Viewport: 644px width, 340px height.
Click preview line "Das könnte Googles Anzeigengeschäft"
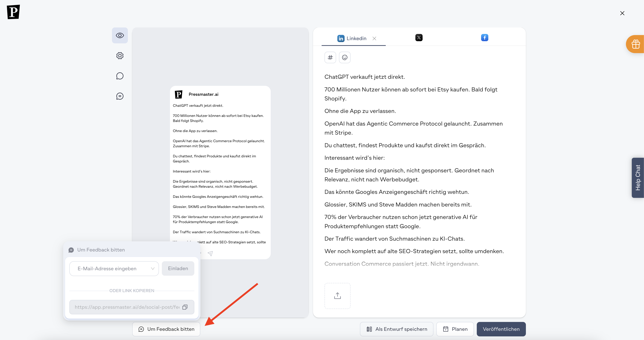coord(218,197)
